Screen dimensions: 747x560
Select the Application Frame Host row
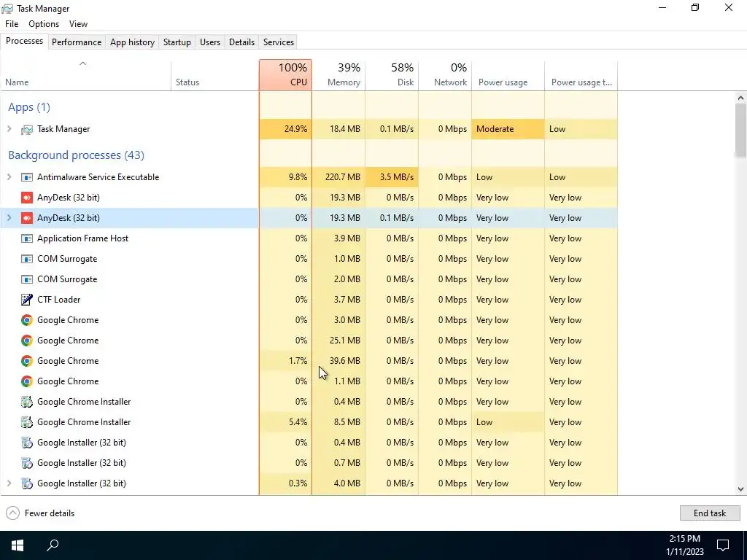(309, 238)
